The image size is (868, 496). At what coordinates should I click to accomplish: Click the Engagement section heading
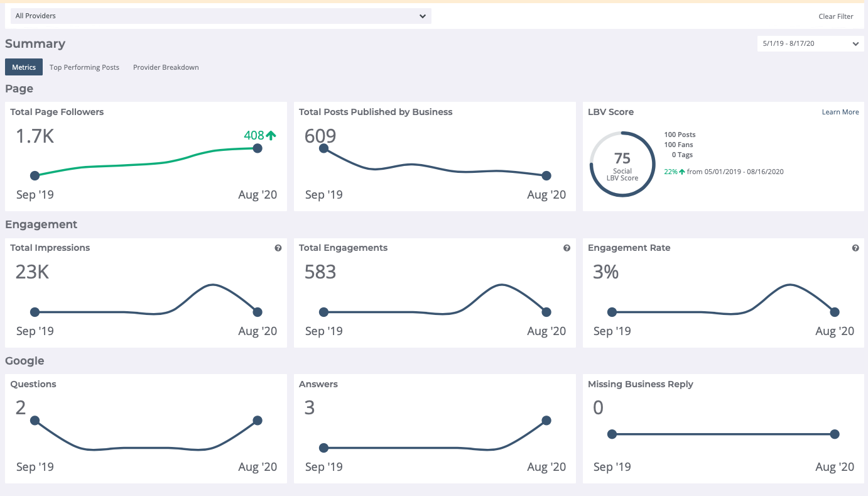[41, 224]
